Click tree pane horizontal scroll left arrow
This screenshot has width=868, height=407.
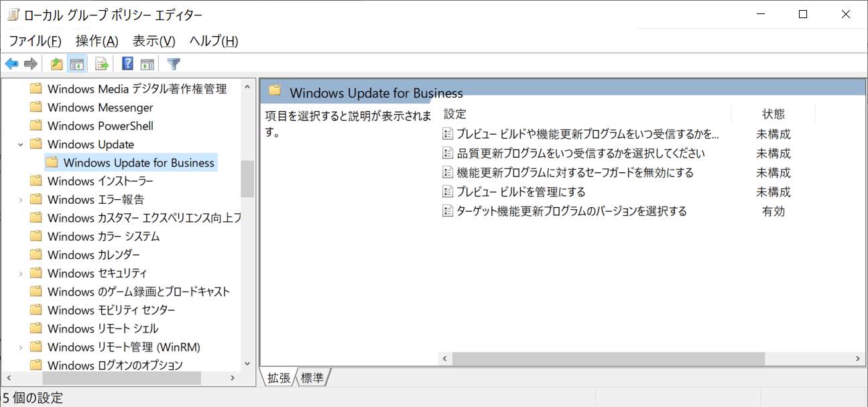(8, 378)
